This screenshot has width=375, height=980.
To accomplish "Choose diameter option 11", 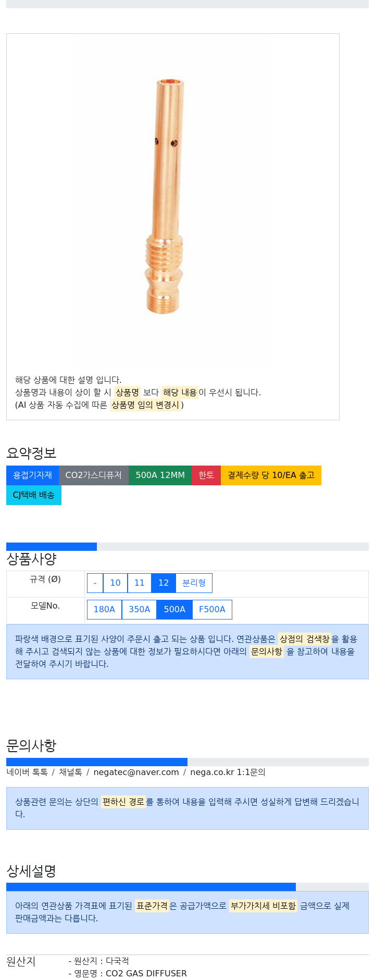I will (139, 583).
